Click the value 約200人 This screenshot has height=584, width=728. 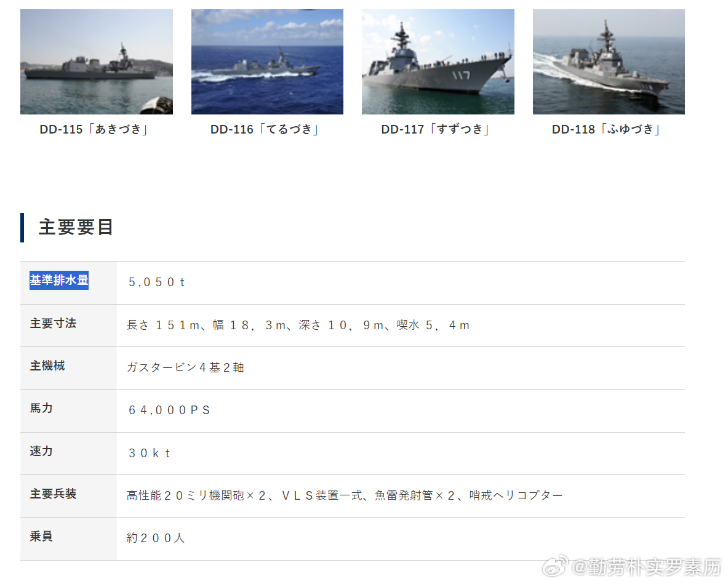156,538
